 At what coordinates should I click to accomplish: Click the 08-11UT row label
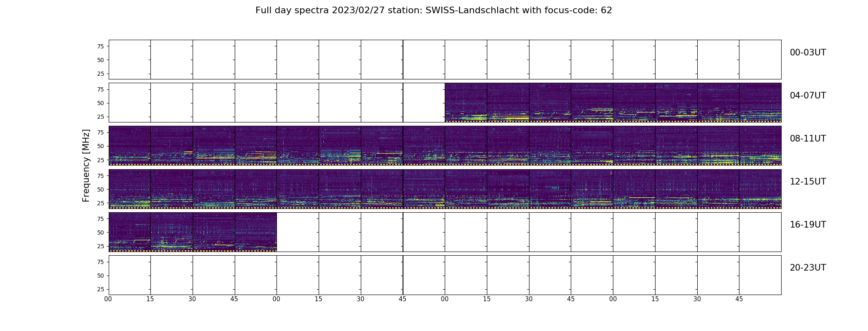point(808,139)
